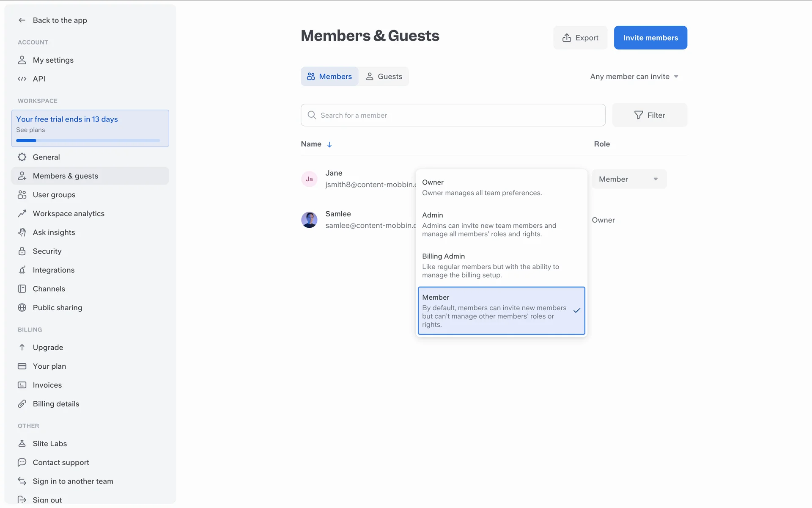This screenshot has width=812, height=508.
Task: Click the Public sharing globe icon
Action: pos(22,308)
